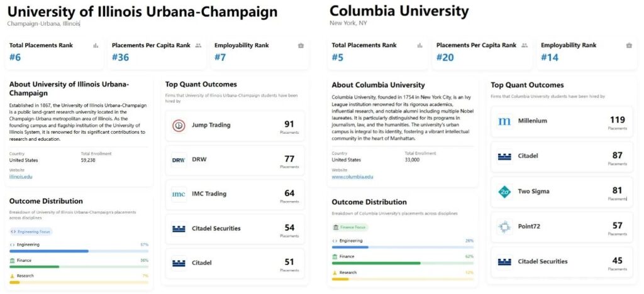Open the illinois.edu website link

point(21,177)
